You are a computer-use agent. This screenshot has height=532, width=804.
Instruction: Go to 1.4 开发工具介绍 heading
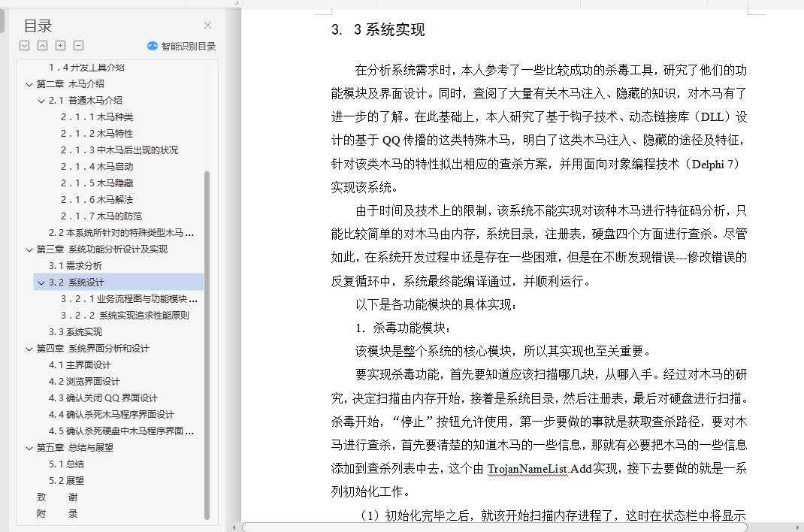pyautogui.click(x=86, y=67)
